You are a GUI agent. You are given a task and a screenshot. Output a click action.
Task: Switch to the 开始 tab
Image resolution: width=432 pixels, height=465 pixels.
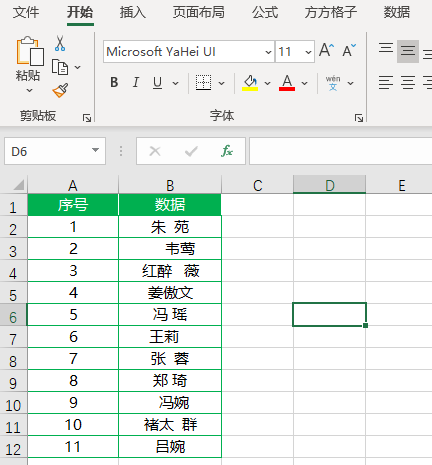coord(80,13)
